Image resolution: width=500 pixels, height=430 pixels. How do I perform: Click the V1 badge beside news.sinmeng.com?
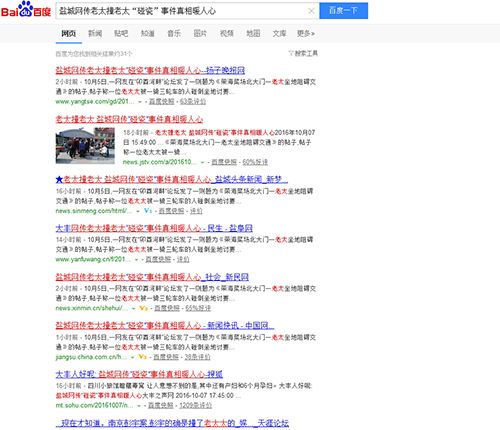tap(148, 211)
